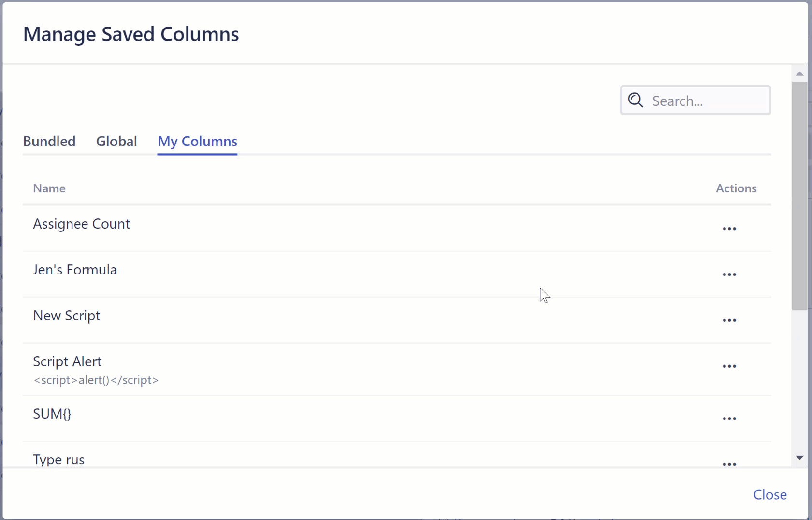Click the Name column header
812x520 pixels.
pos(49,188)
